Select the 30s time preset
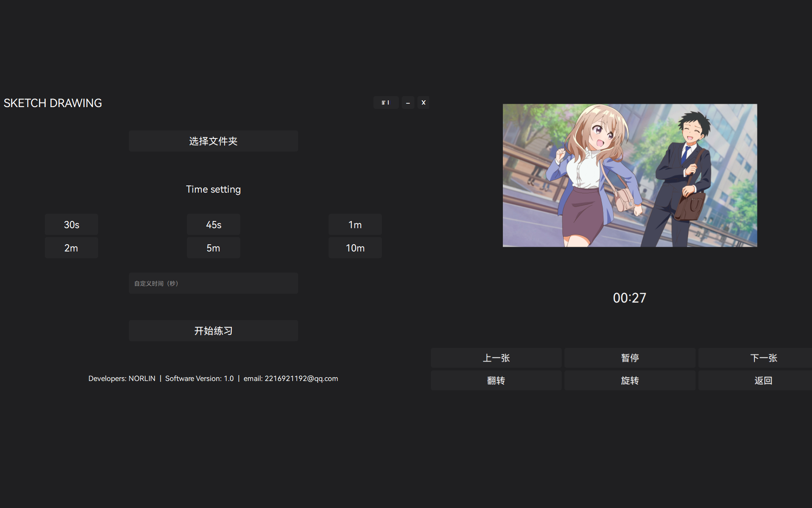The height and width of the screenshot is (508, 812). (71, 224)
